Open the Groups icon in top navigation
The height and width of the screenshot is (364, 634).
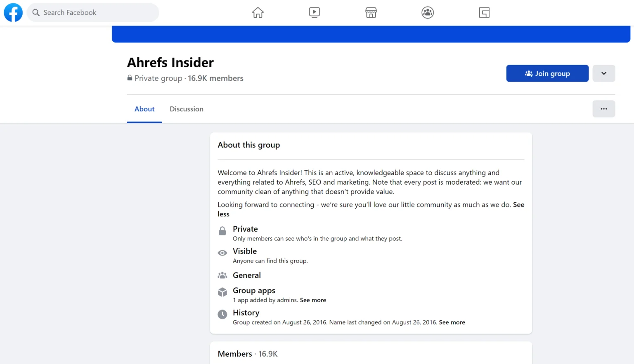(427, 13)
